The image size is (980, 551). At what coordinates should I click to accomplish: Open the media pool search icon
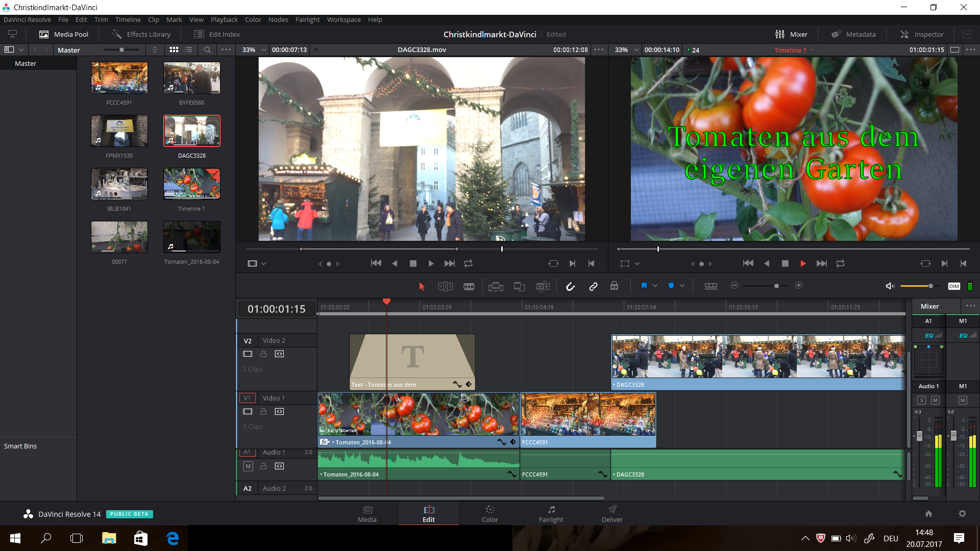[x=207, y=50]
